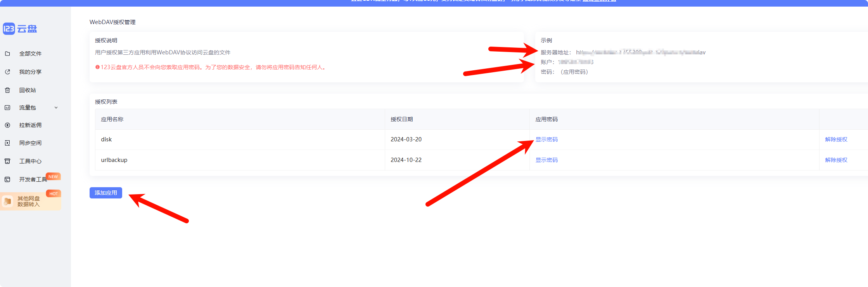Click the HOT badge on 其他网盘

54,193
